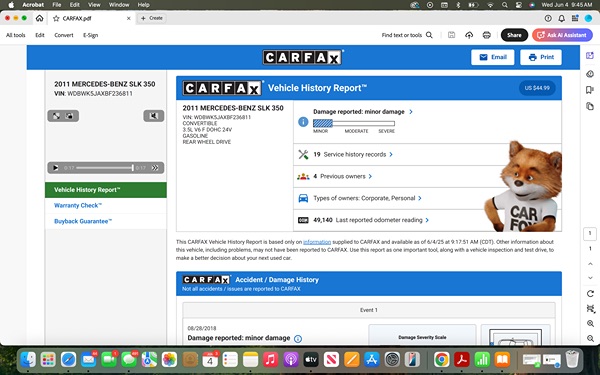The height and width of the screenshot is (375, 600).
Task: Select the Convert toolbar tab
Action: [64, 35]
